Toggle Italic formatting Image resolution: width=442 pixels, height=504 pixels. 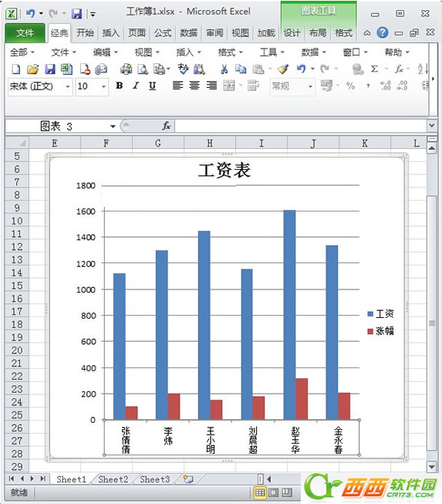pyautogui.click(x=136, y=86)
